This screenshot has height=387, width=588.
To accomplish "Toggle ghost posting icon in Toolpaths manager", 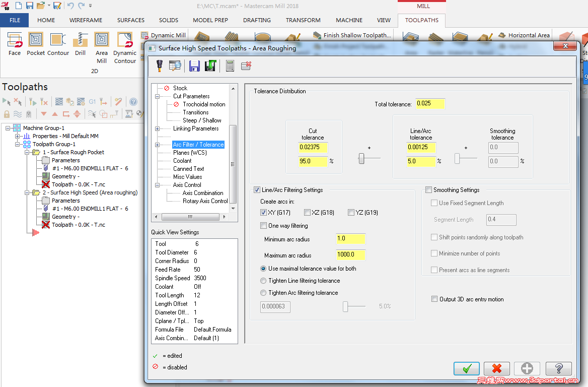I will pos(29,114).
